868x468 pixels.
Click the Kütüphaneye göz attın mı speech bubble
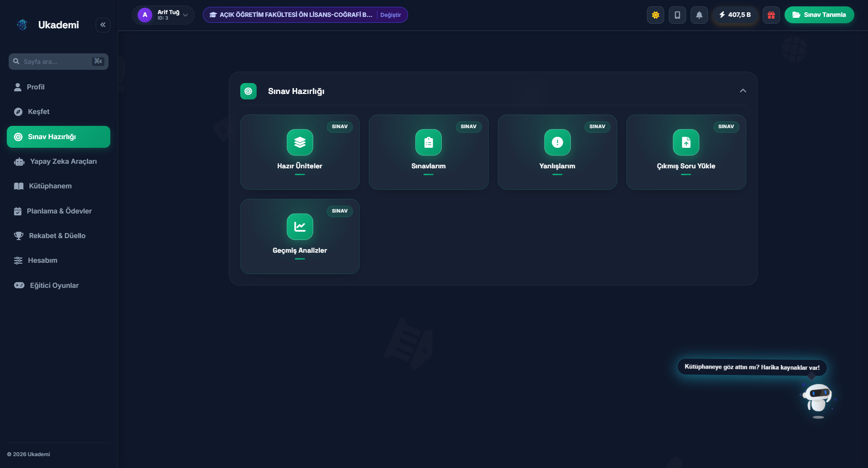(x=752, y=367)
